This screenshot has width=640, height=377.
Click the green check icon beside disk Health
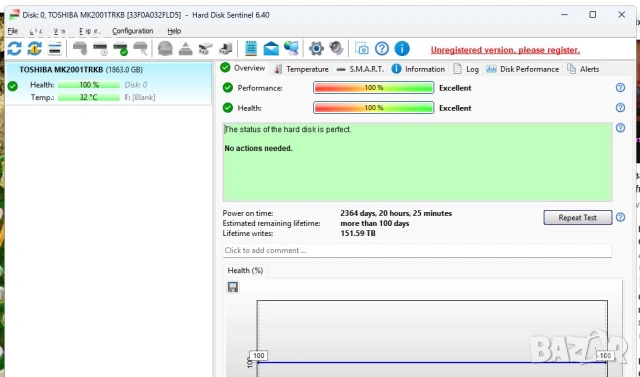pyautogui.click(x=13, y=86)
